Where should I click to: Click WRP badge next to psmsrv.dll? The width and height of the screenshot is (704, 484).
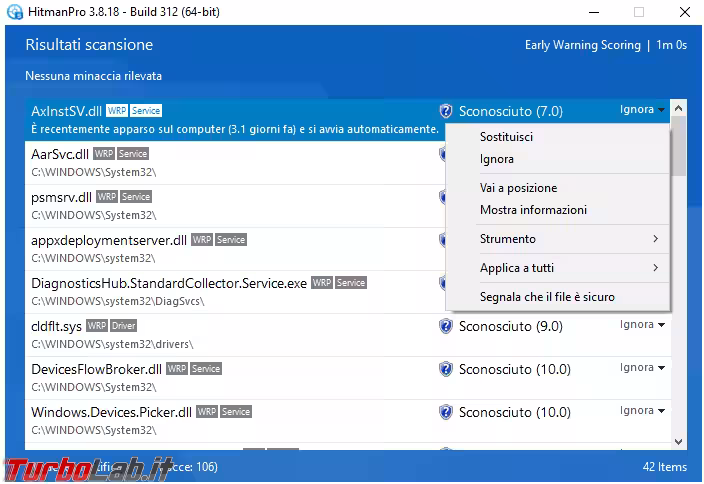pyautogui.click(x=107, y=197)
